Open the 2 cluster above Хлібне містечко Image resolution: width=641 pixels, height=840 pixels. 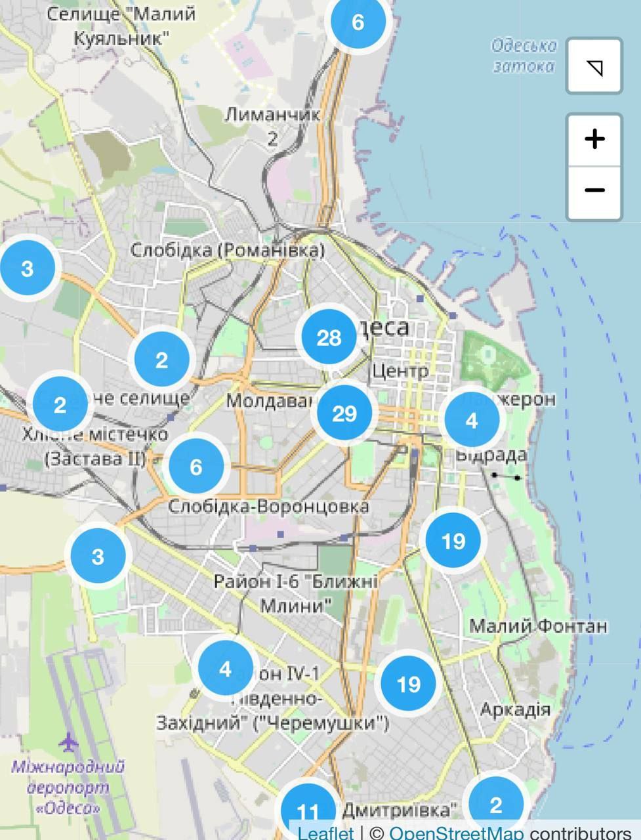[60, 405]
